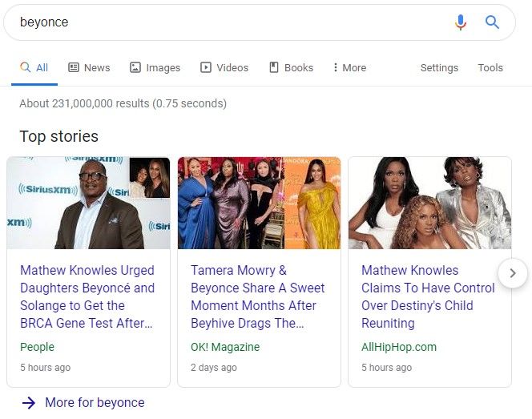Open the Mathew Knowles BRCA Gene Test story

(x=87, y=296)
